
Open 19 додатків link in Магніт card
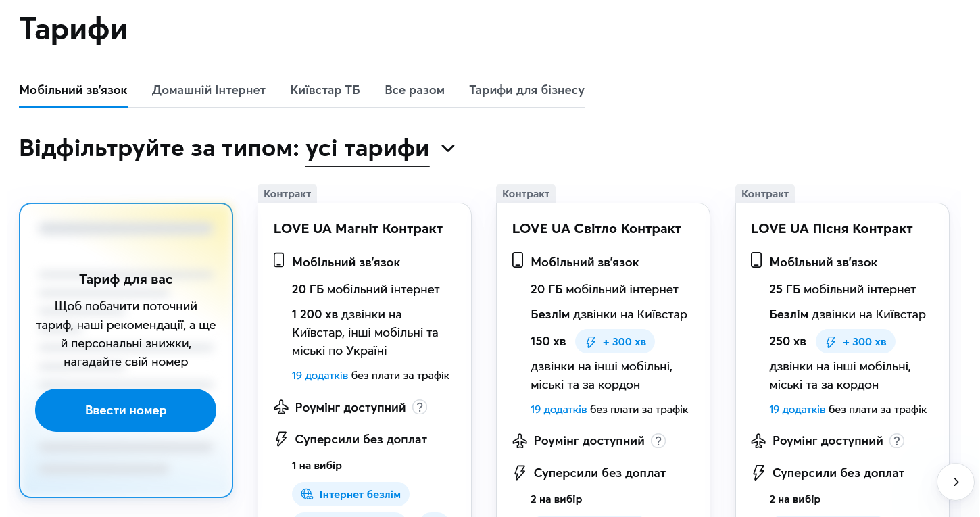coord(320,376)
